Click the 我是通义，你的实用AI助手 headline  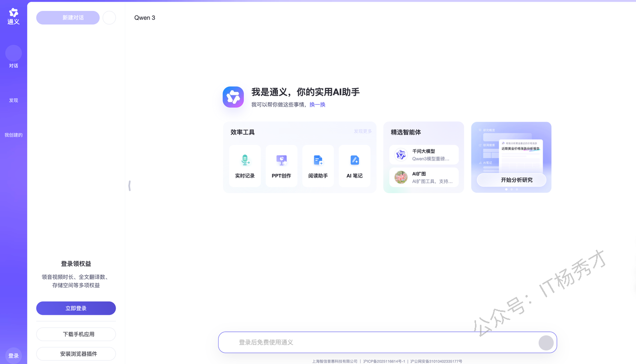pos(306,92)
